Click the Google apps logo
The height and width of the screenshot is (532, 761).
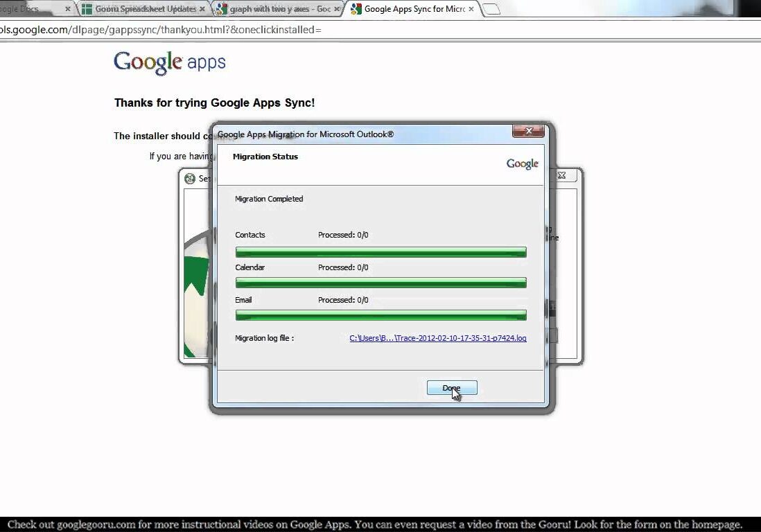[170, 62]
